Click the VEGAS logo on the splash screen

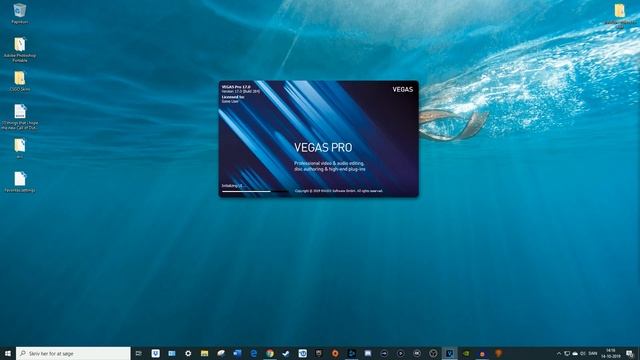click(402, 89)
